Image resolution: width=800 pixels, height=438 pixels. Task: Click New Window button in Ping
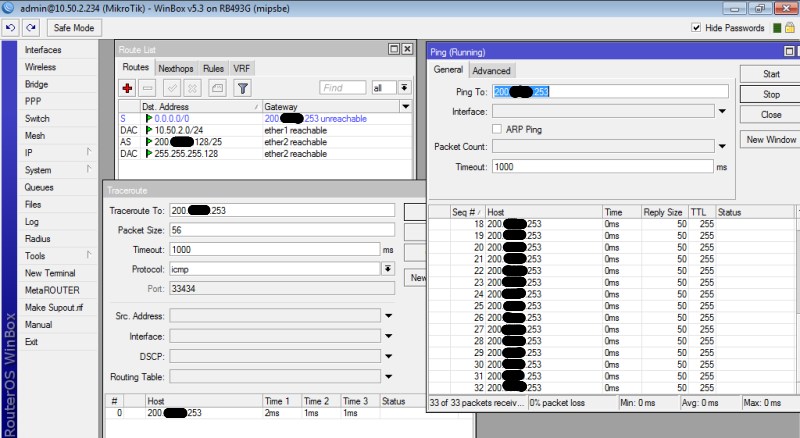tap(771, 139)
